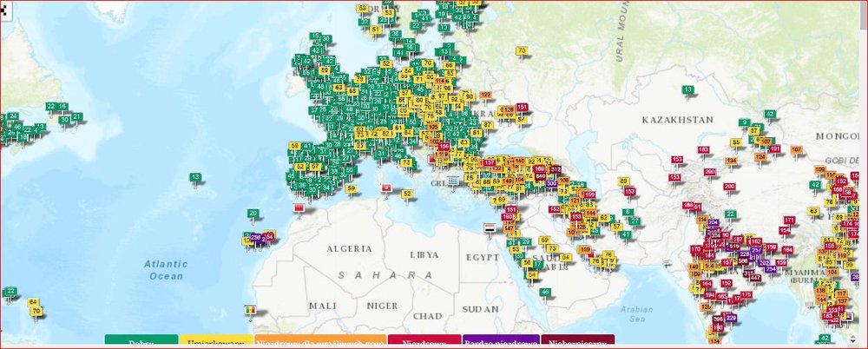Open the orange 128 marker east of Ukraine
Image resolution: width=868 pixels, height=349 pixels.
point(508,109)
